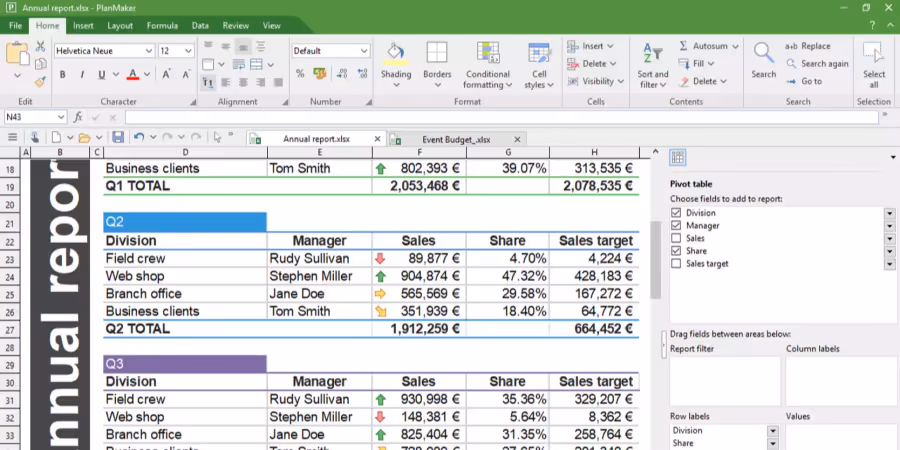Click the yellow Shading color icon
900x450 pixels.
(395, 53)
